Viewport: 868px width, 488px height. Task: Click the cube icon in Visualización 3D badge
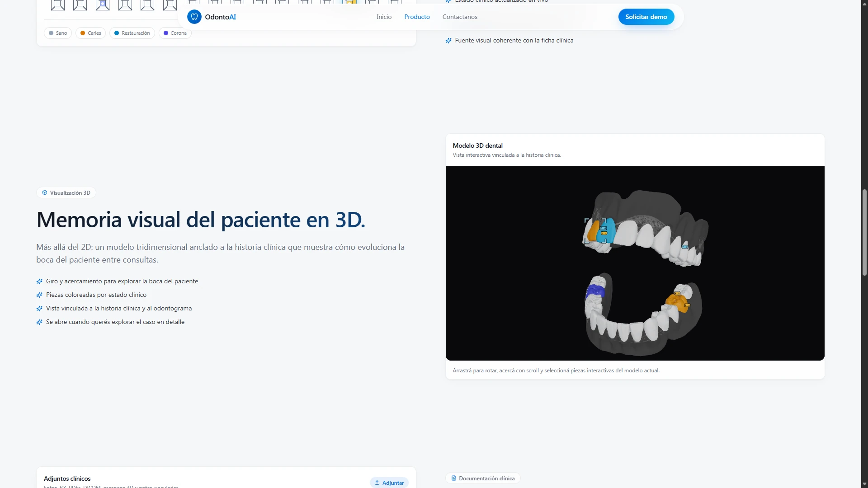[45, 193]
